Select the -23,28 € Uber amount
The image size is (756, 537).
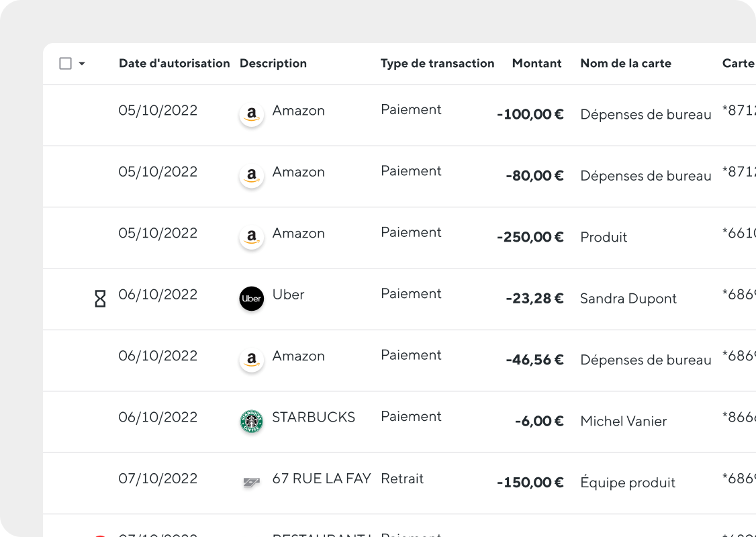(x=534, y=299)
